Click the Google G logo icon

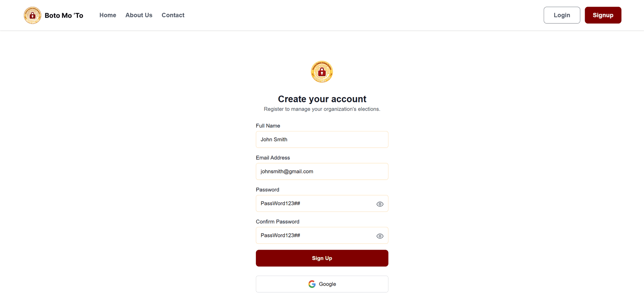point(312,284)
